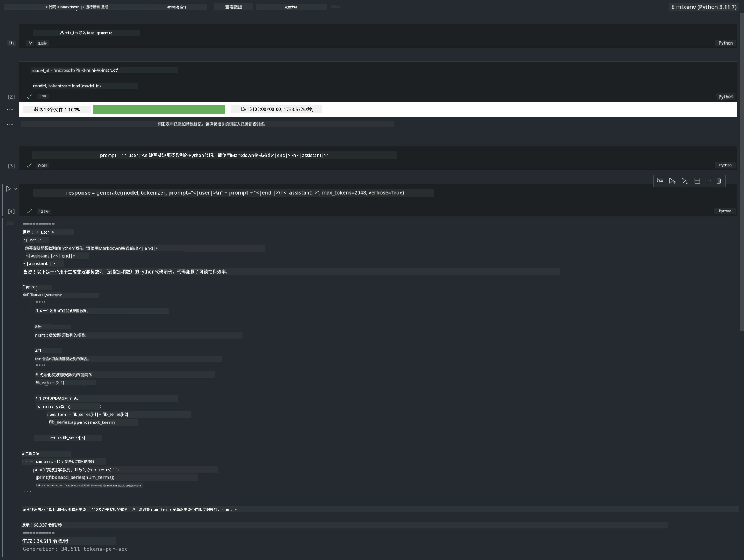This screenshot has width=744, height=560.
Task: Change language mode Python on cell 3
Action: pos(725,165)
